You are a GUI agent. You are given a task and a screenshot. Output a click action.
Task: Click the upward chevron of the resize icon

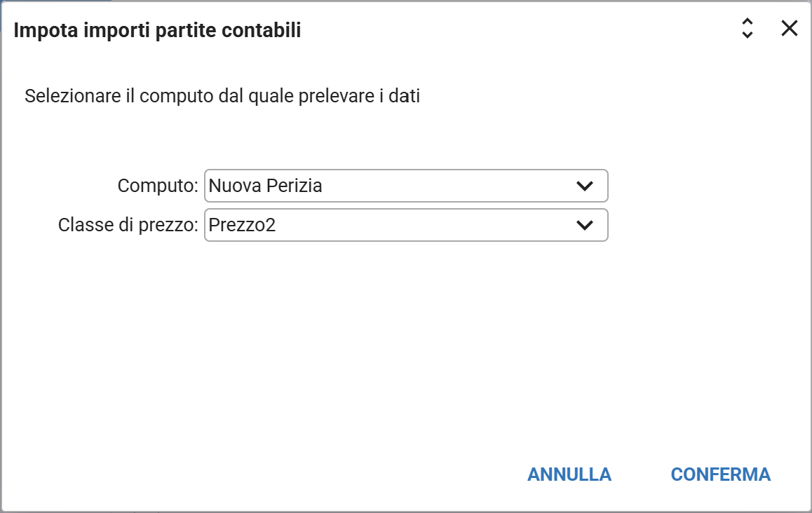747,22
